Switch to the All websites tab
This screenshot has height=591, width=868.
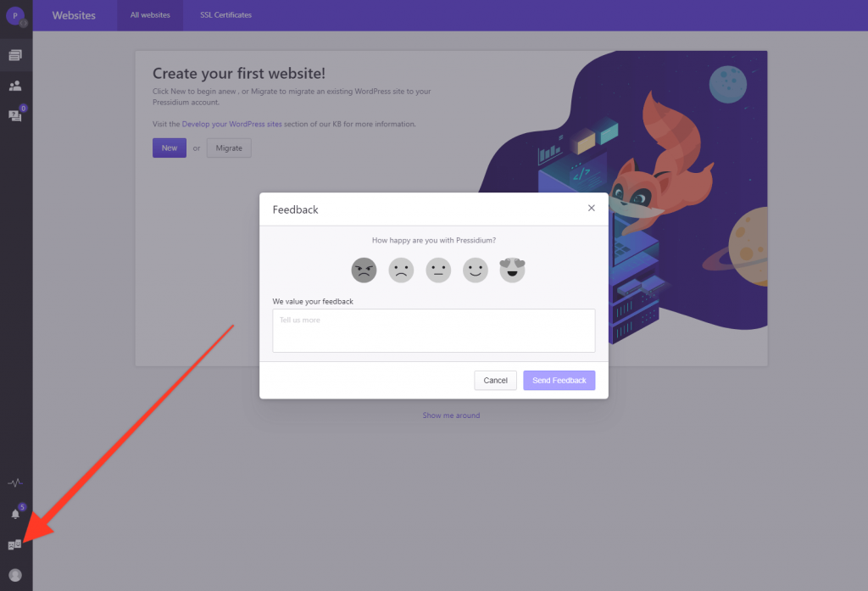(x=150, y=15)
